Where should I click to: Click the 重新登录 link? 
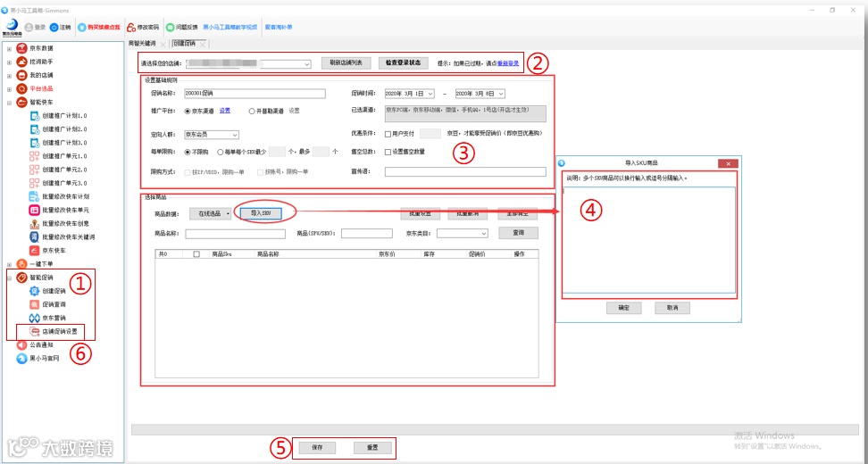508,63
